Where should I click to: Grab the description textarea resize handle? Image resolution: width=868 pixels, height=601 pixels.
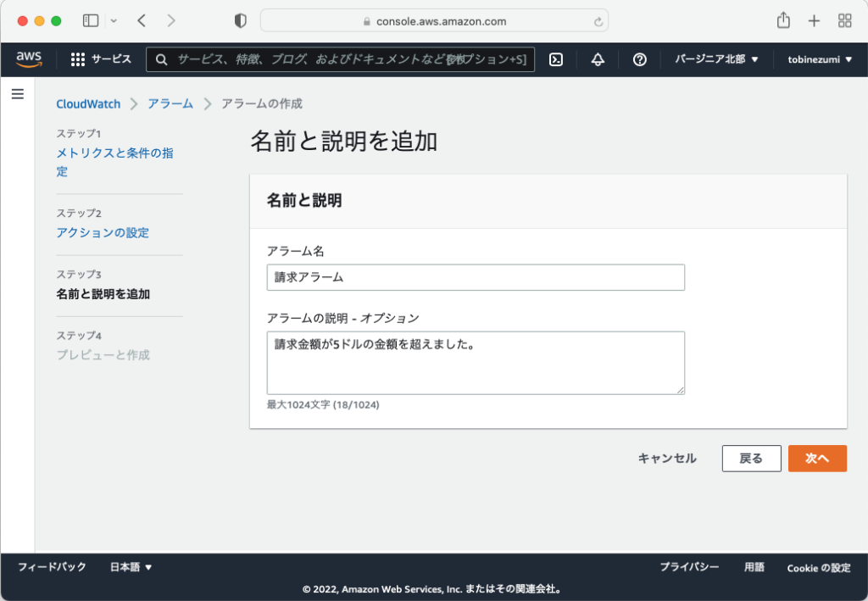coord(681,390)
